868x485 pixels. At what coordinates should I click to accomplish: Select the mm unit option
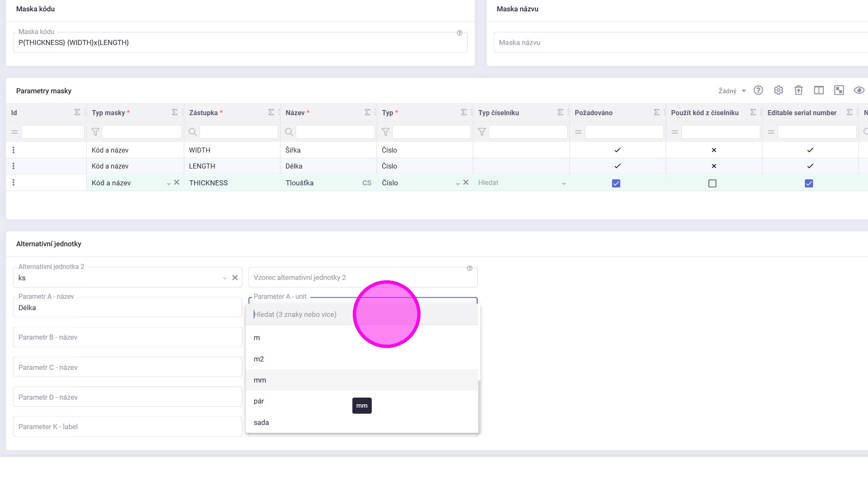tap(260, 380)
